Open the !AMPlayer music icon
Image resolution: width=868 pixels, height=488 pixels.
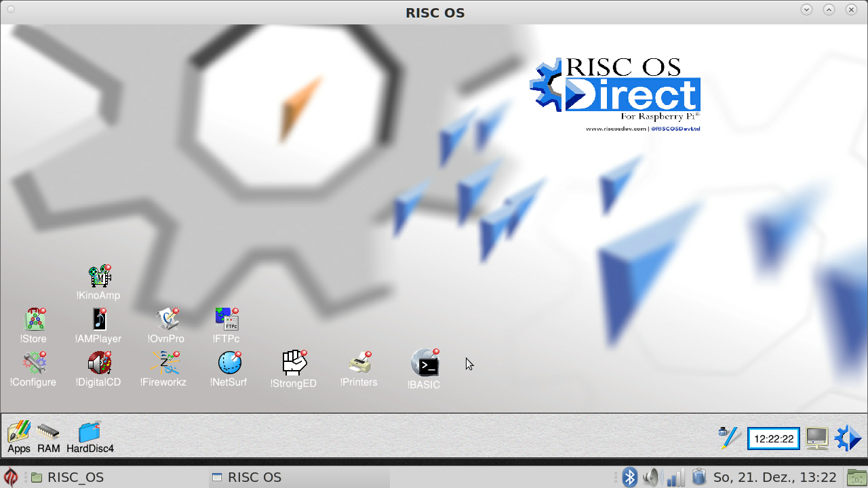coord(99,319)
